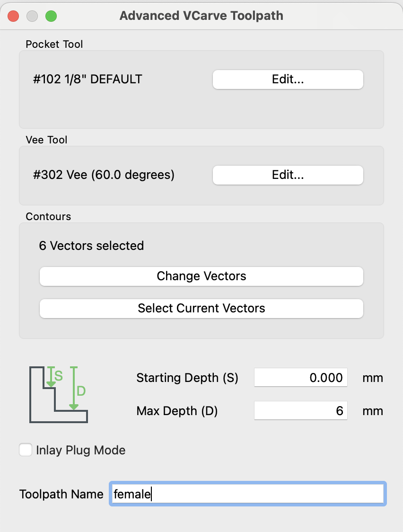Enable Inlay Plug Mode checkbox
This screenshot has width=403, height=532.
tap(26, 450)
